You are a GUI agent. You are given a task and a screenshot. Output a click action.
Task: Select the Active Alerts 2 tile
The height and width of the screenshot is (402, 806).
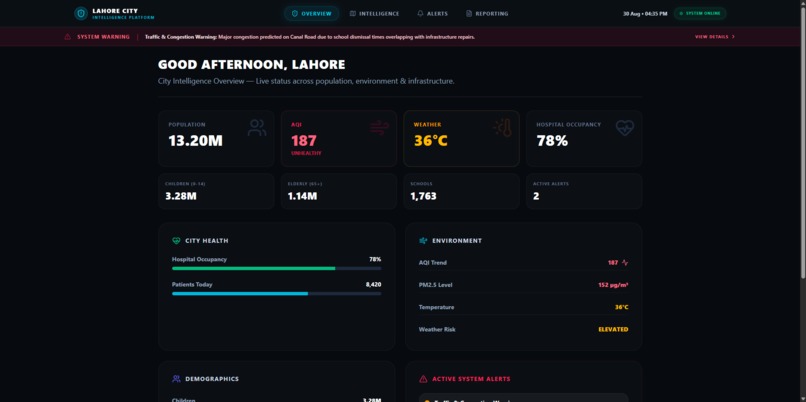click(584, 191)
